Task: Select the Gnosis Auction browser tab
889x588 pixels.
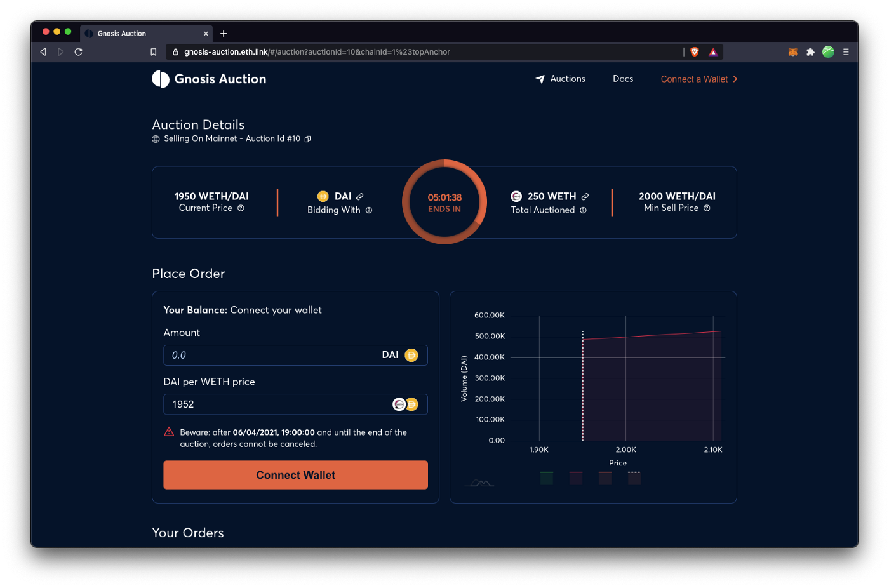Action: pyautogui.click(x=146, y=34)
